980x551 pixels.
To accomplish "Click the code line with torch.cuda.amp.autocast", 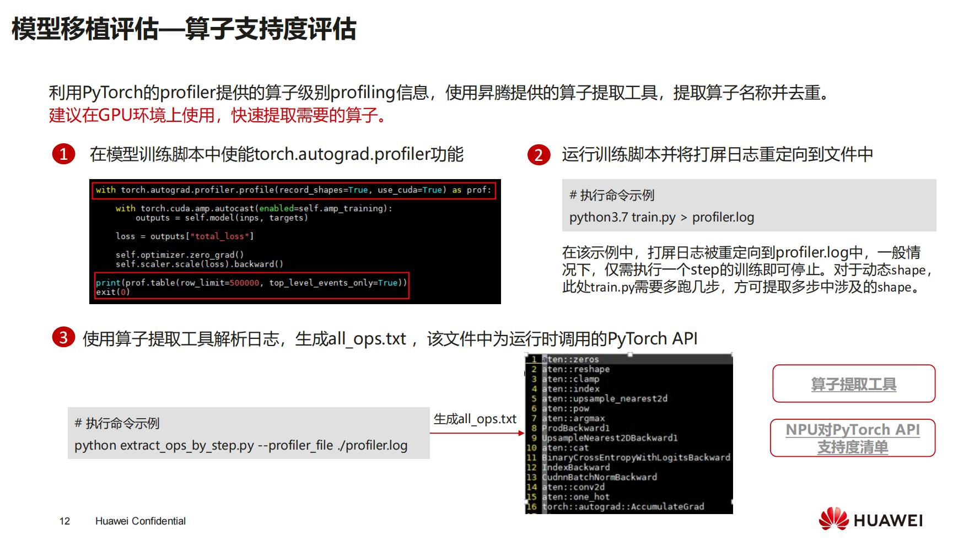I will point(254,208).
